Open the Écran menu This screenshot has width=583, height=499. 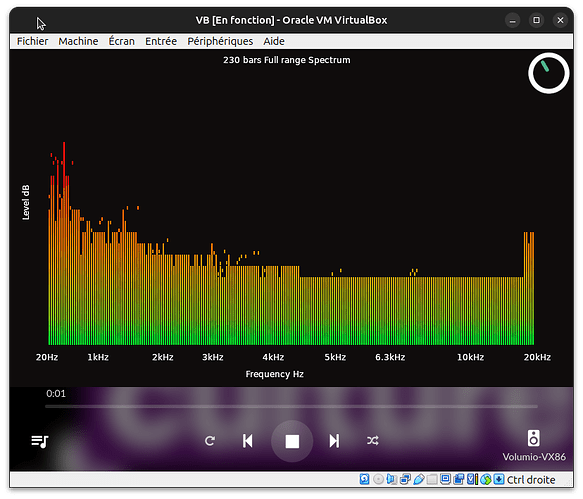(x=121, y=41)
